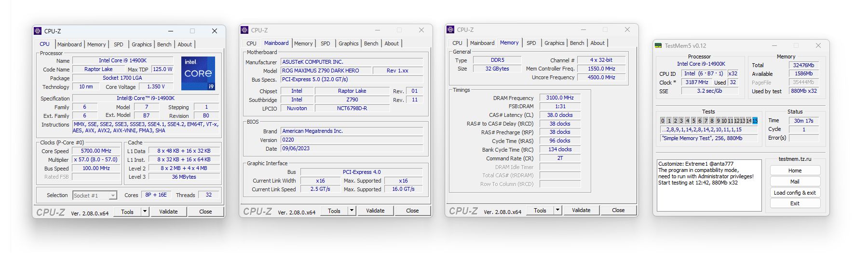Minimize the CPU-Z Memory window
The image size is (868, 256).
[583, 29]
